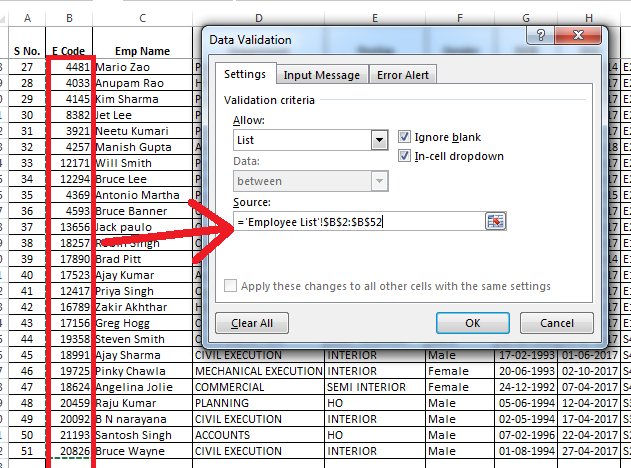Click the date cell 12-04-2017
Viewport: 631px width, 468px height.
589,403
